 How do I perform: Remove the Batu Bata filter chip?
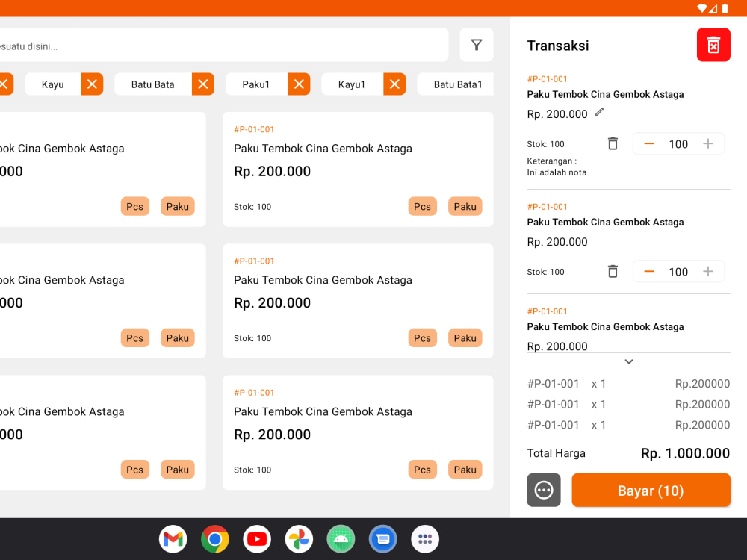point(202,84)
